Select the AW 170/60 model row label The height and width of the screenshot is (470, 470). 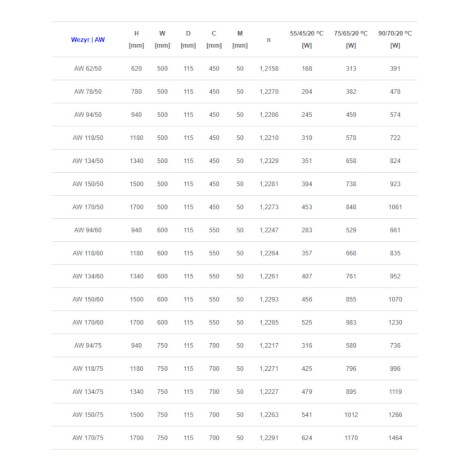(x=88, y=323)
